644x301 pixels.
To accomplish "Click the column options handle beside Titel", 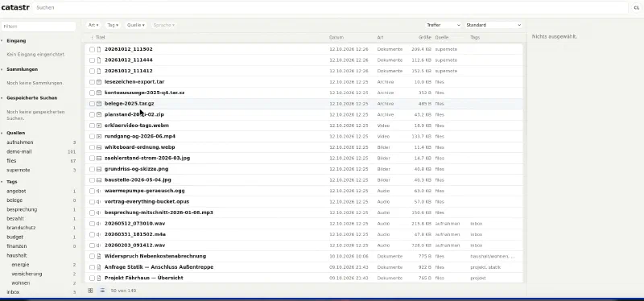I will (x=92, y=37).
